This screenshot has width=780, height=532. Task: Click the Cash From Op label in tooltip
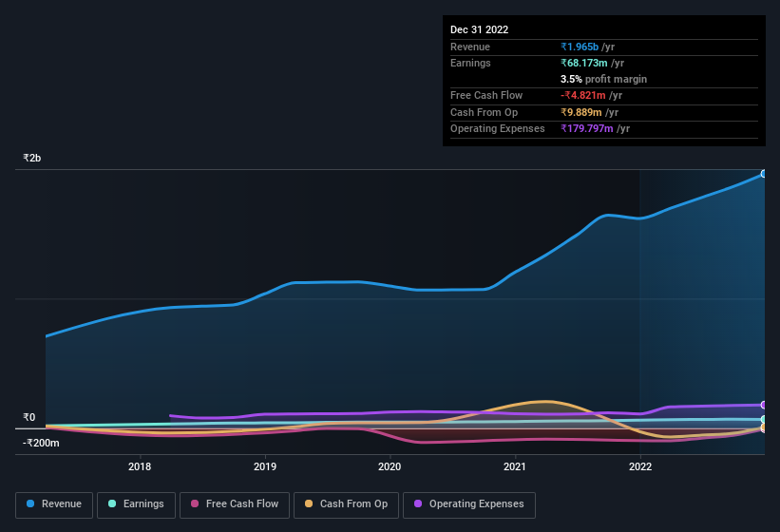[x=484, y=112]
